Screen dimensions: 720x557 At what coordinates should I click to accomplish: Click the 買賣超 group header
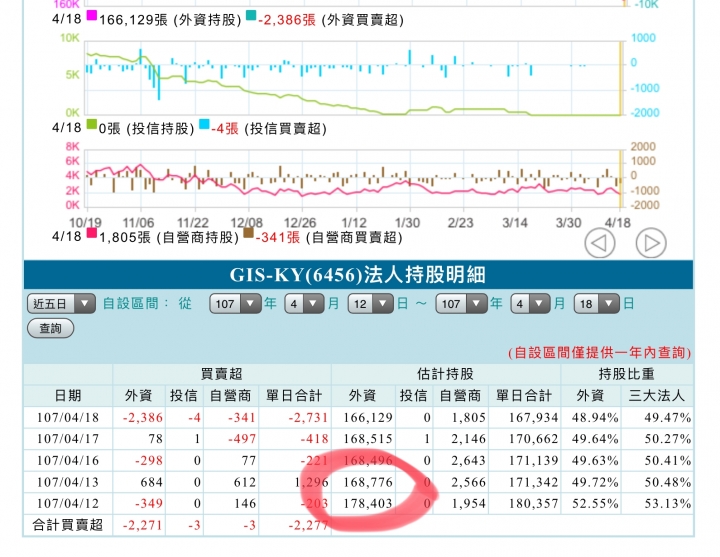(x=222, y=374)
